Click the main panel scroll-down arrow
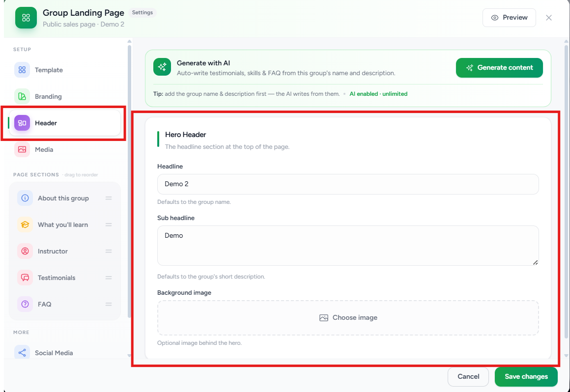Image resolution: width=570 pixels, height=392 pixels. coord(566,355)
